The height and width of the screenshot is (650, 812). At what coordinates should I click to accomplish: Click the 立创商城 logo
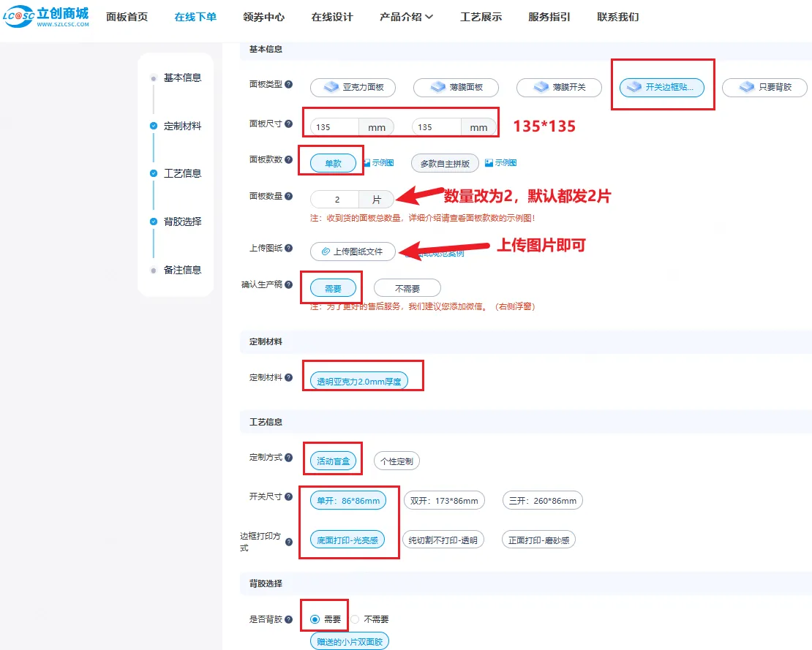(45, 17)
